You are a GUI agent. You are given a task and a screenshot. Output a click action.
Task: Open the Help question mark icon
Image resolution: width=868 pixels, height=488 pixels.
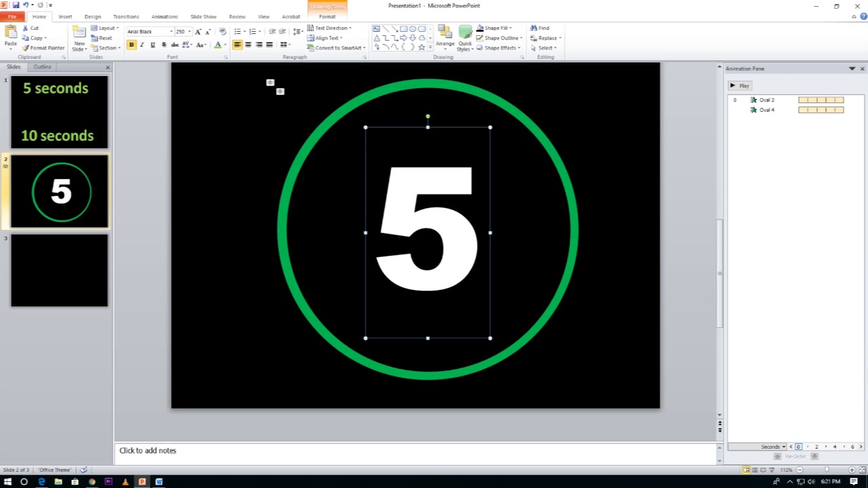[x=863, y=17]
